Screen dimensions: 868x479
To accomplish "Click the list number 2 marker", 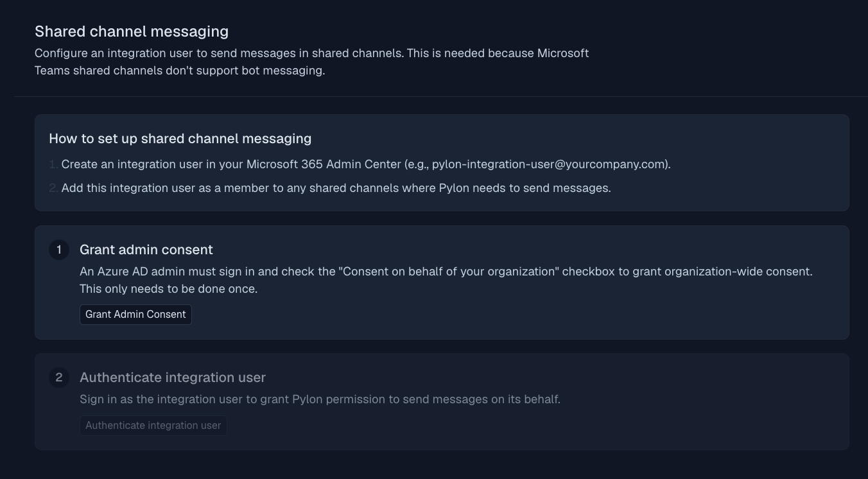I will pyautogui.click(x=53, y=188).
